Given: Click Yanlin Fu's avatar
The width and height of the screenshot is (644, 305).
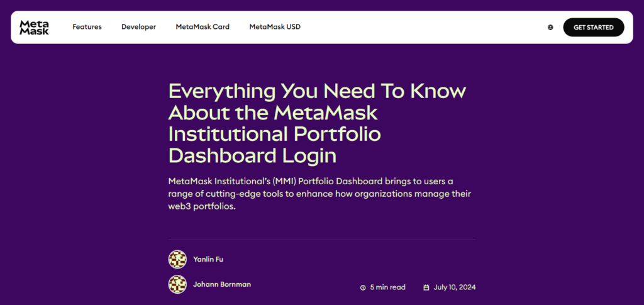Looking at the screenshot, I should (x=177, y=260).
